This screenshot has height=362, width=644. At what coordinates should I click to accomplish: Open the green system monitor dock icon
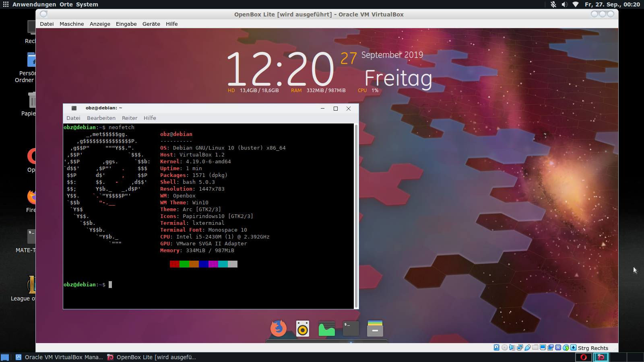pos(327,329)
